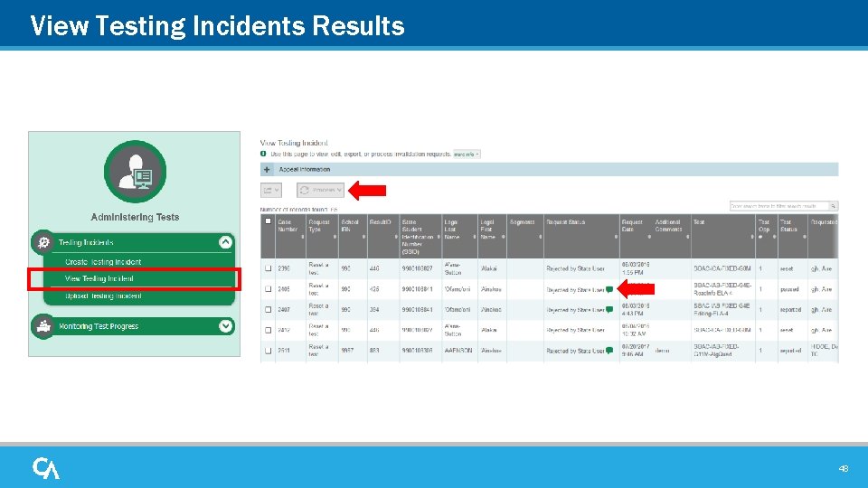868x488 pixels.
Task: Sort by Test Status column arrows
Action: tap(805, 237)
